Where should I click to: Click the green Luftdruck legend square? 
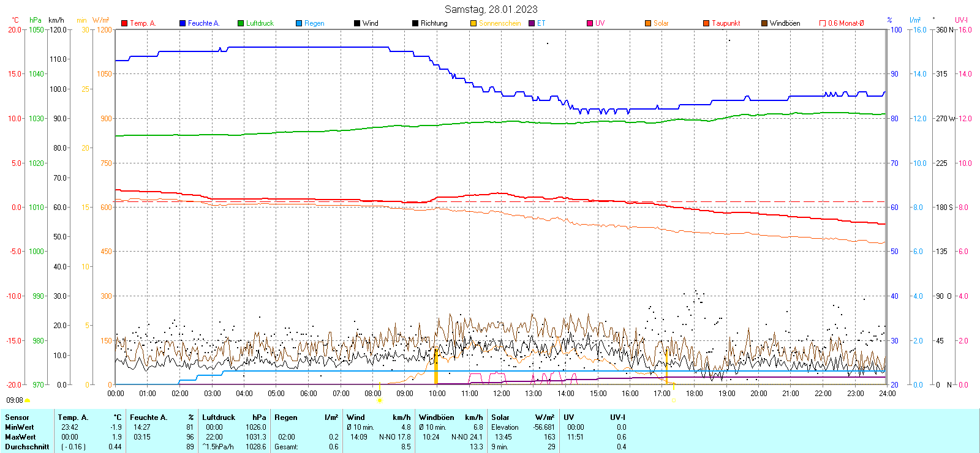click(241, 23)
